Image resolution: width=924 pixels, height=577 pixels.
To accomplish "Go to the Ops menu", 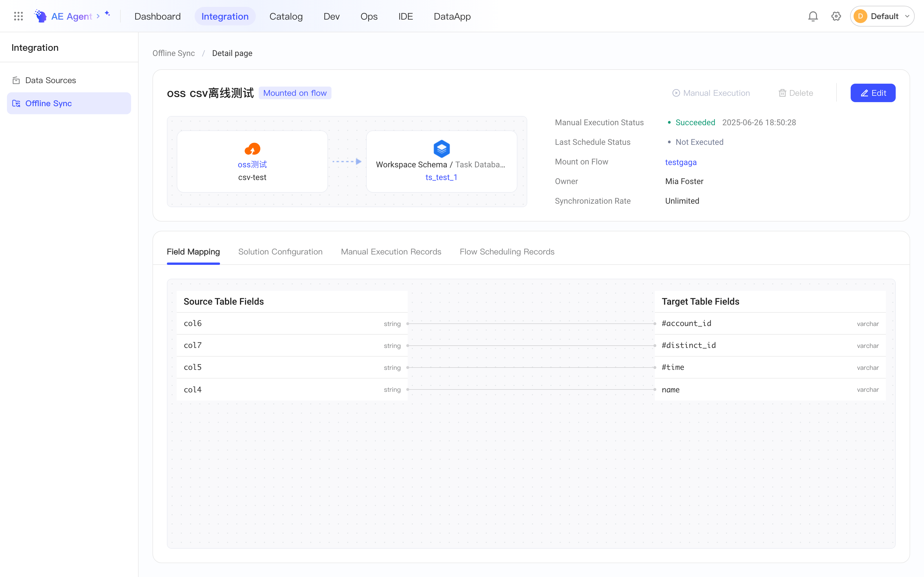I will (x=369, y=16).
